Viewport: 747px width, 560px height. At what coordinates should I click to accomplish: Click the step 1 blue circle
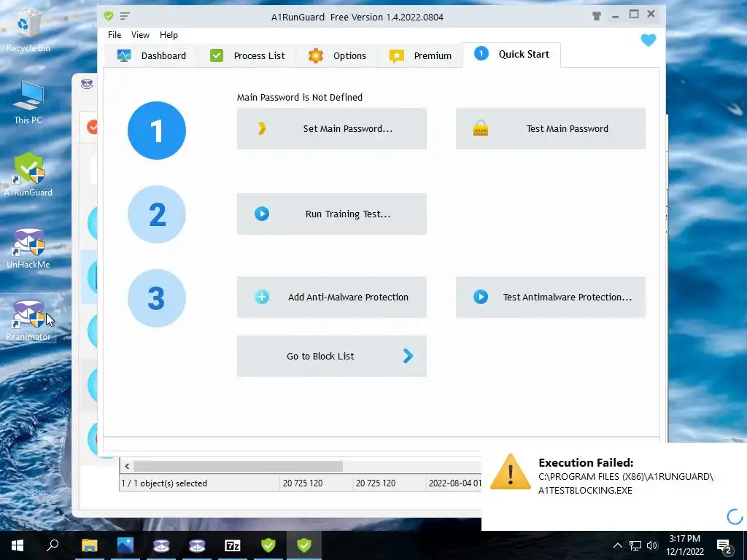[x=157, y=131]
